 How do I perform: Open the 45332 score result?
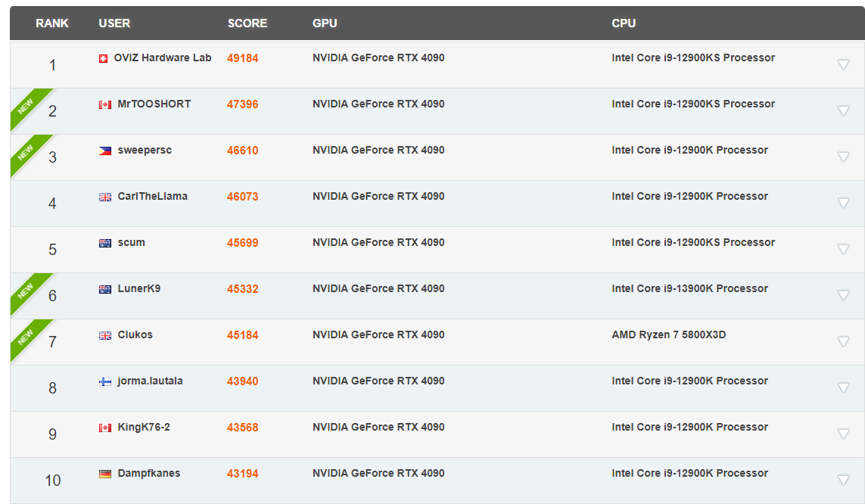point(242,289)
